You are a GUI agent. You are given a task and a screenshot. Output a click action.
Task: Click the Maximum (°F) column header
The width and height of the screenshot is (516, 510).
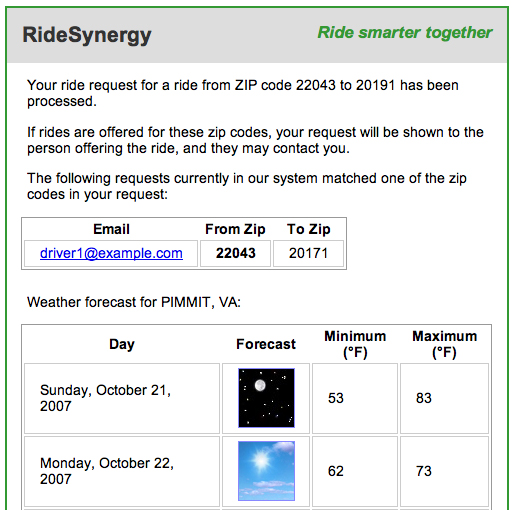[x=445, y=344]
